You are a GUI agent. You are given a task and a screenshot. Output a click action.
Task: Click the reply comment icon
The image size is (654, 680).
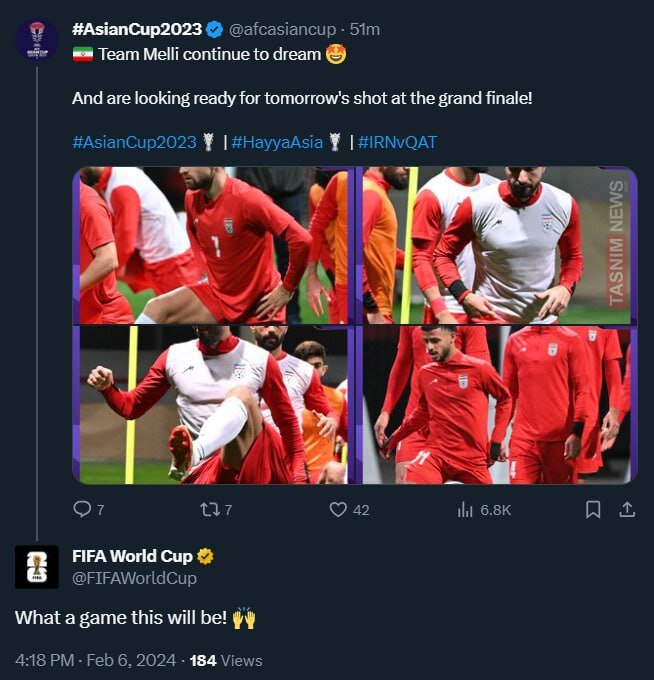point(82,510)
